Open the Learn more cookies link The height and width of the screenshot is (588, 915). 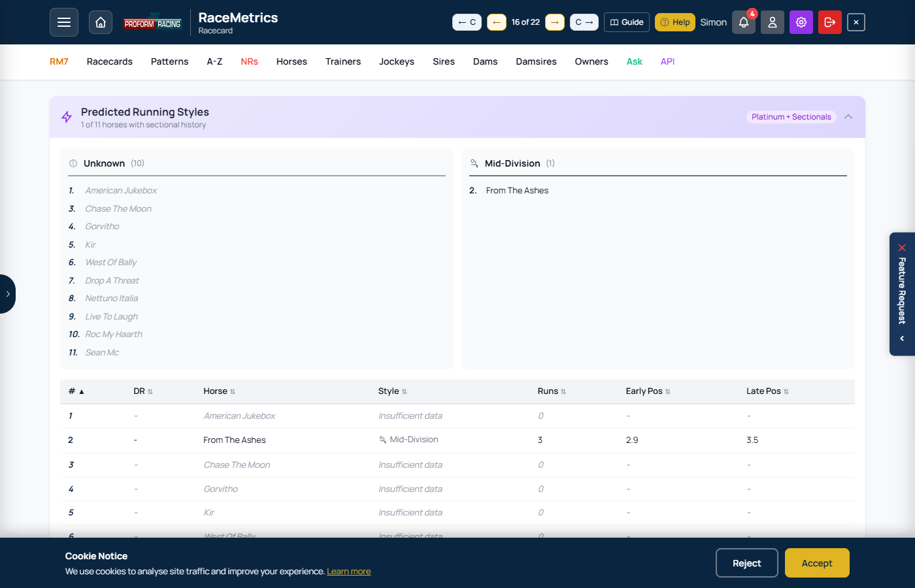click(348, 571)
